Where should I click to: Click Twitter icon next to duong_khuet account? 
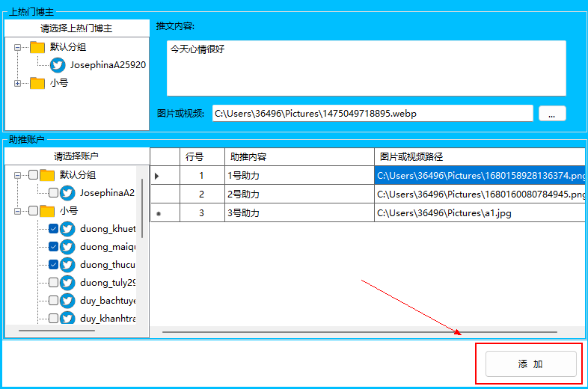coord(67,229)
